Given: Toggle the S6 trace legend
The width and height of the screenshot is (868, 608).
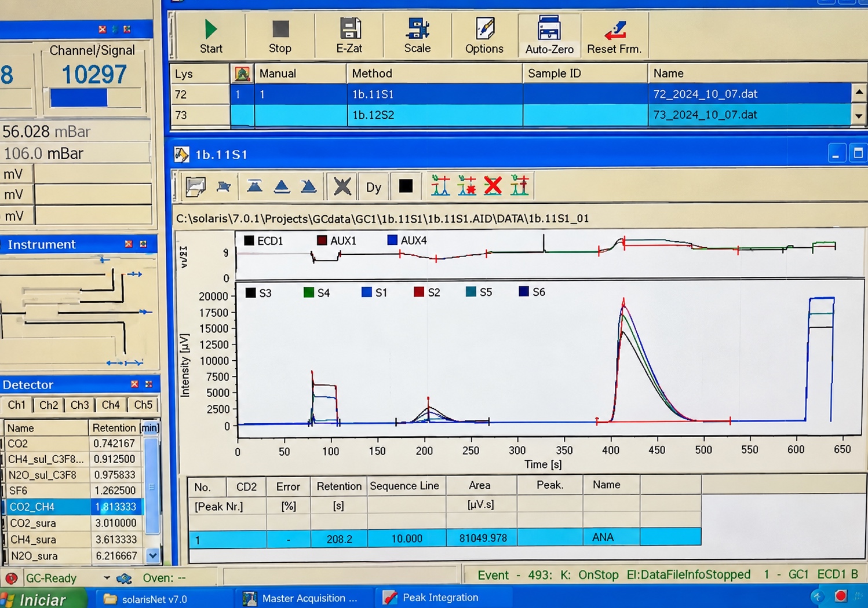Looking at the screenshot, I should click(524, 291).
